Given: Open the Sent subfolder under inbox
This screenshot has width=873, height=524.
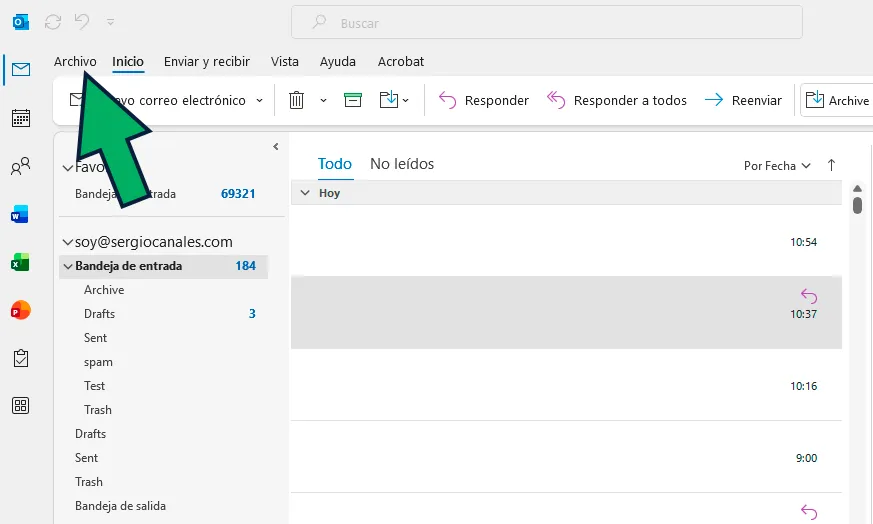Looking at the screenshot, I should (x=95, y=338).
